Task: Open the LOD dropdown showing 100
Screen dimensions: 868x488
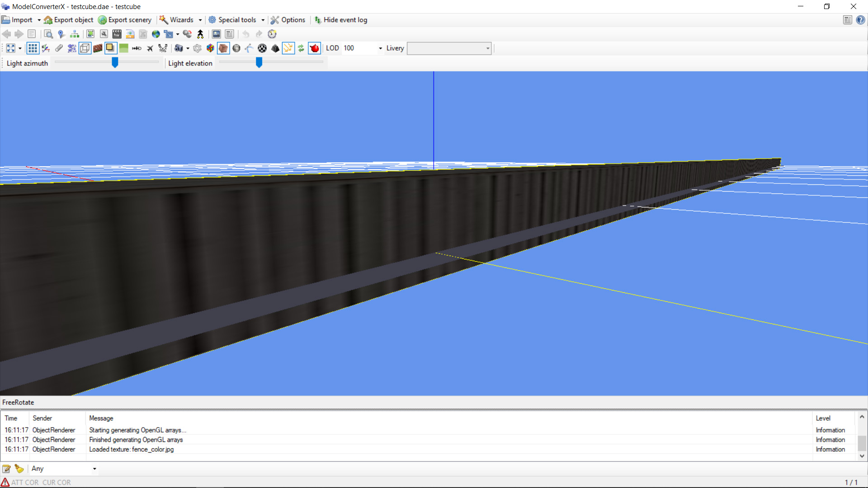Action: (379, 48)
